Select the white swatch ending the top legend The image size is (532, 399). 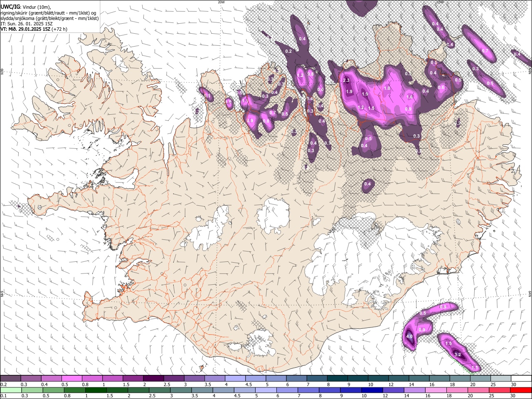point(521,379)
